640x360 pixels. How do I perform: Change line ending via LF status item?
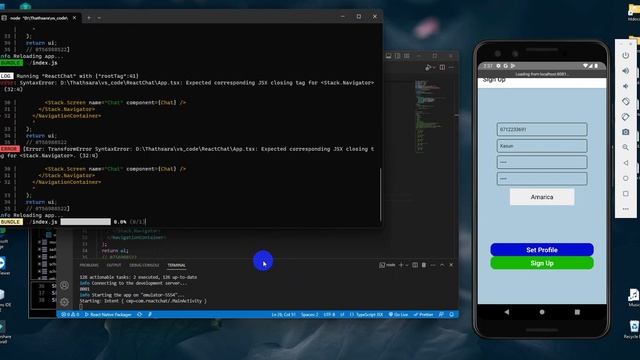click(342, 315)
